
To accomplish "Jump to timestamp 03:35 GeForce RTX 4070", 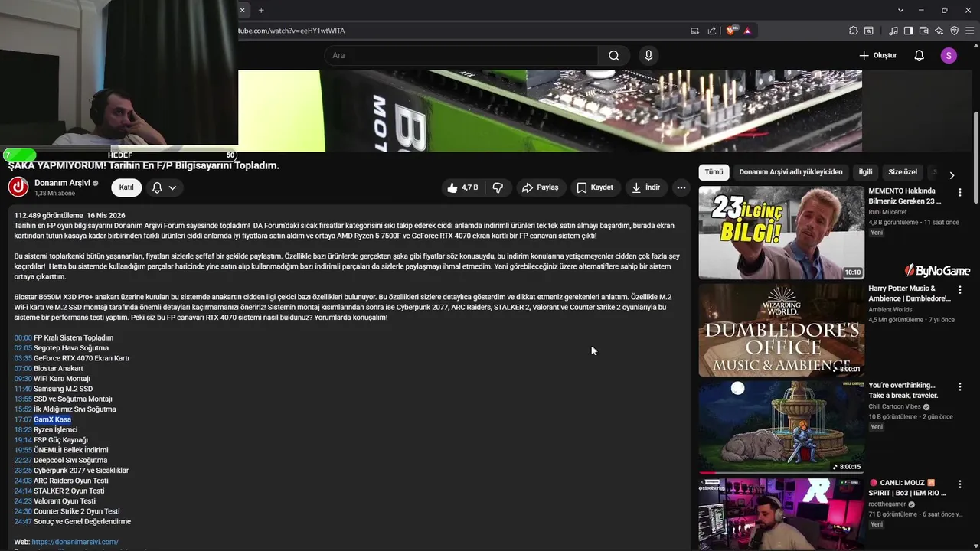I will click(23, 358).
